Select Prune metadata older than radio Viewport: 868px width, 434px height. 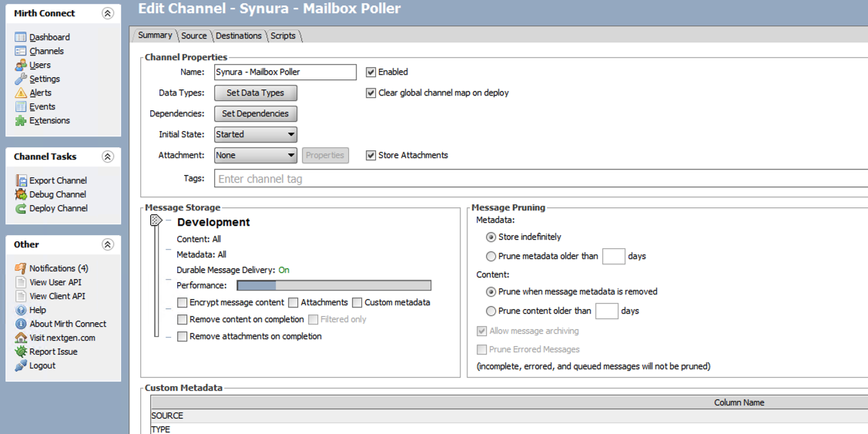point(490,257)
